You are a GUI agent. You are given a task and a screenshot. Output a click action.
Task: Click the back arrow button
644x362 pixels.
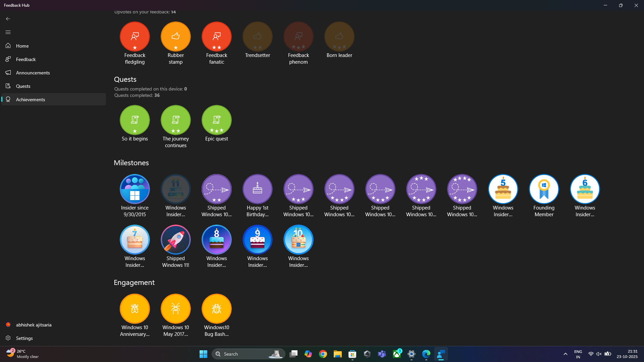(x=8, y=19)
